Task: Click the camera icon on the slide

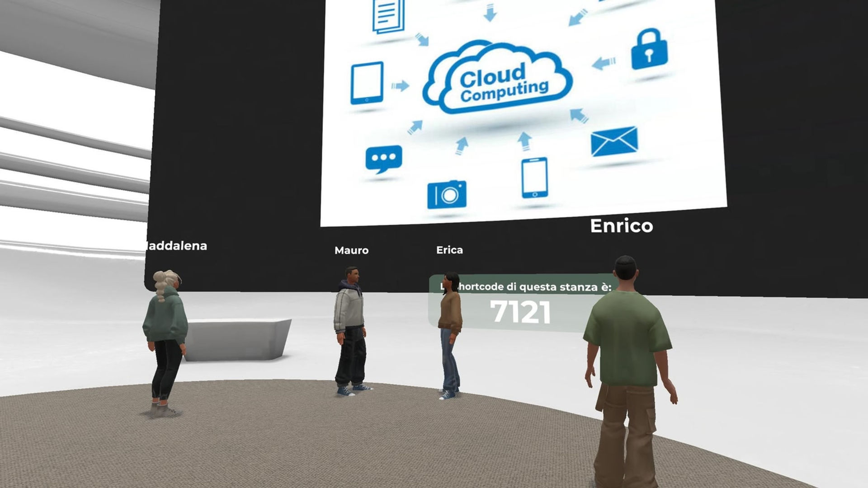Action: (447, 195)
